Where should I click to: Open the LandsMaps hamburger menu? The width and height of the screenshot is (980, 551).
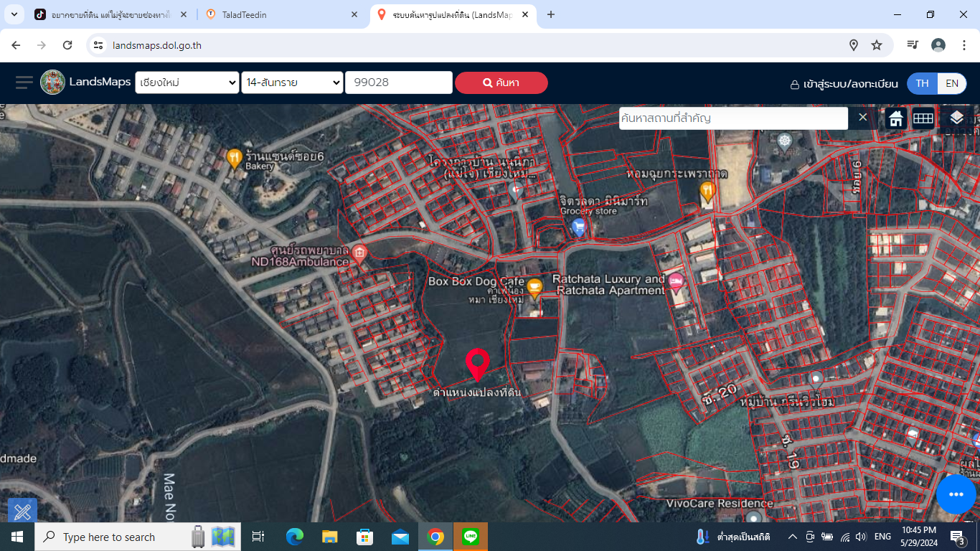pos(24,83)
